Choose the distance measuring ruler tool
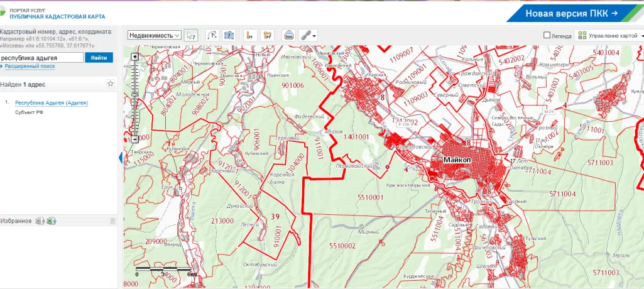The width and height of the screenshot is (644, 289). click(x=250, y=35)
